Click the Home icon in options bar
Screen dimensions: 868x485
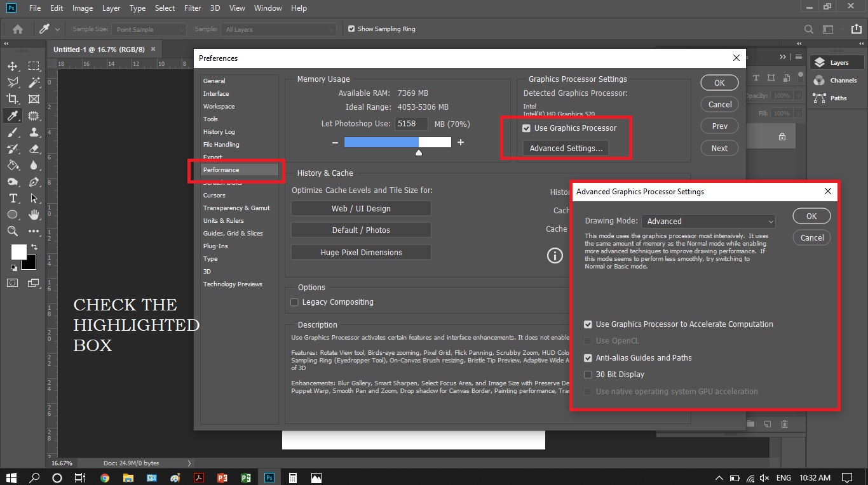(18, 29)
